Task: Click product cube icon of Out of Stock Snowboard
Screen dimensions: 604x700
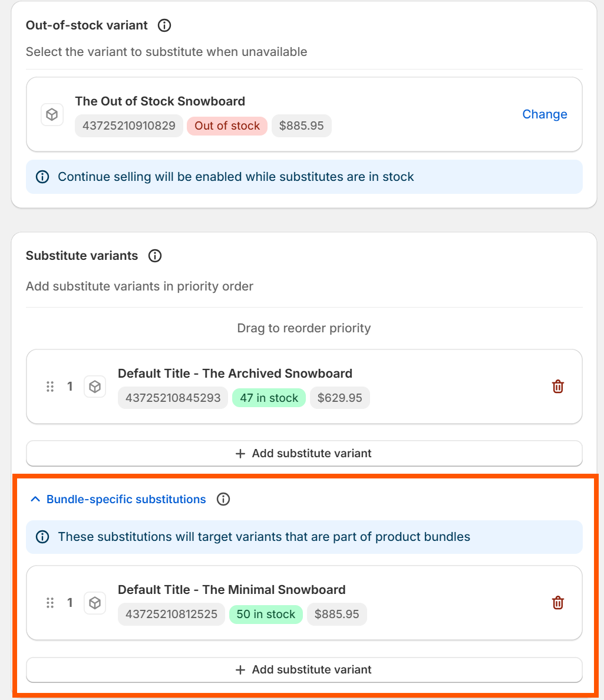Action: click(x=52, y=115)
